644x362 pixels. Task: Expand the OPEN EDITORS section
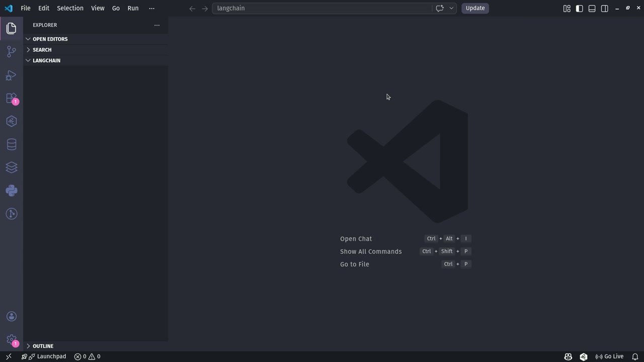pyautogui.click(x=96, y=39)
